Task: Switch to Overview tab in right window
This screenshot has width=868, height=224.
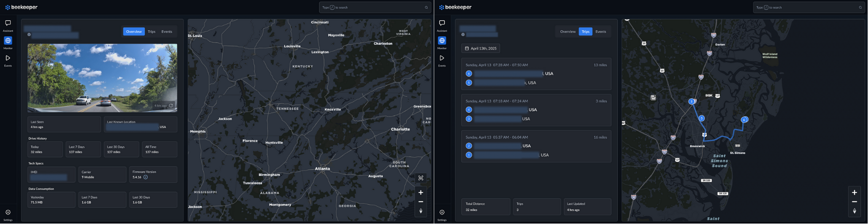Action: tap(568, 32)
